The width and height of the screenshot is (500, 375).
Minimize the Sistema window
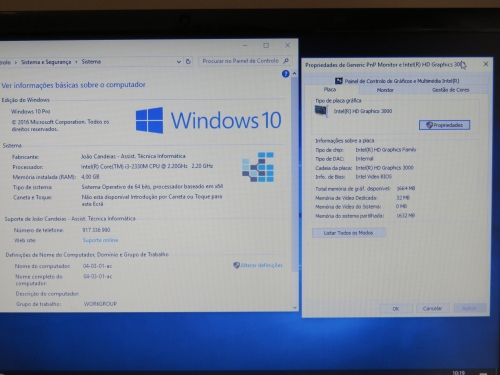[x=245, y=45]
